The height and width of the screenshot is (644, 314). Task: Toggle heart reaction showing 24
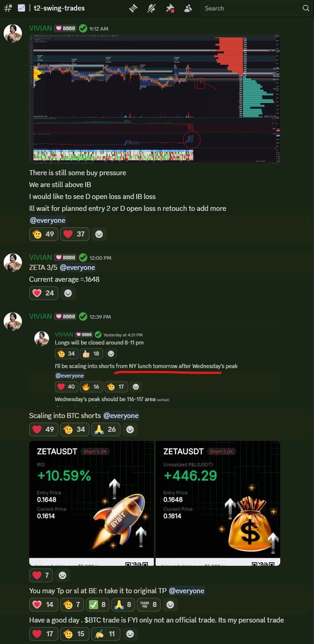[x=44, y=293]
